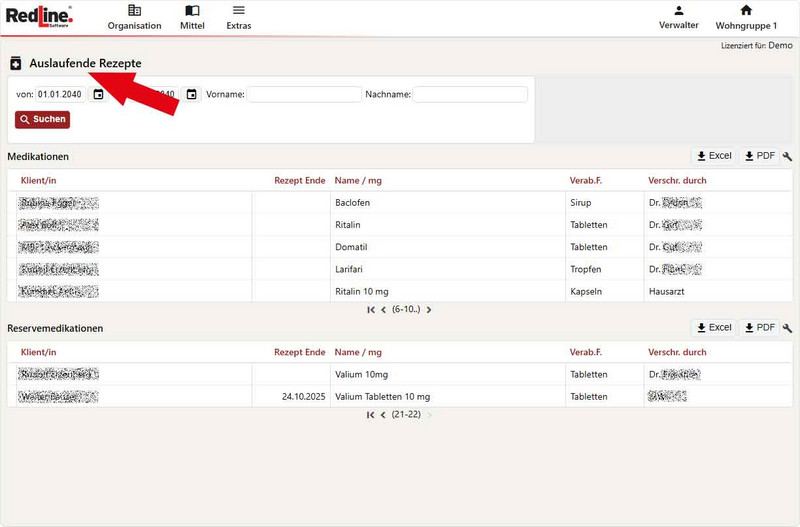Screen dimensions: 800x527
Task: Go to previous page of Reservemedikationen
Action: (x=383, y=415)
